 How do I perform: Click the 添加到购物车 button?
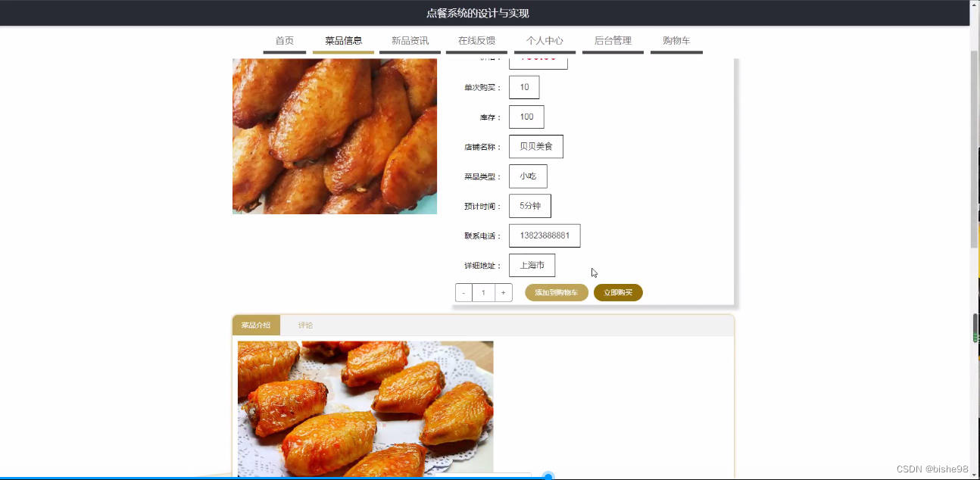(557, 291)
